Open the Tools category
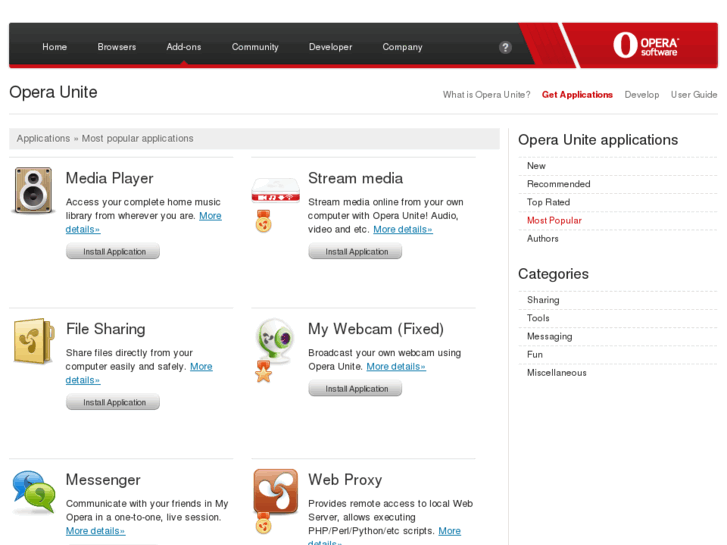Viewport: 727px width, 545px height. pyautogui.click(x=538, y=318)
